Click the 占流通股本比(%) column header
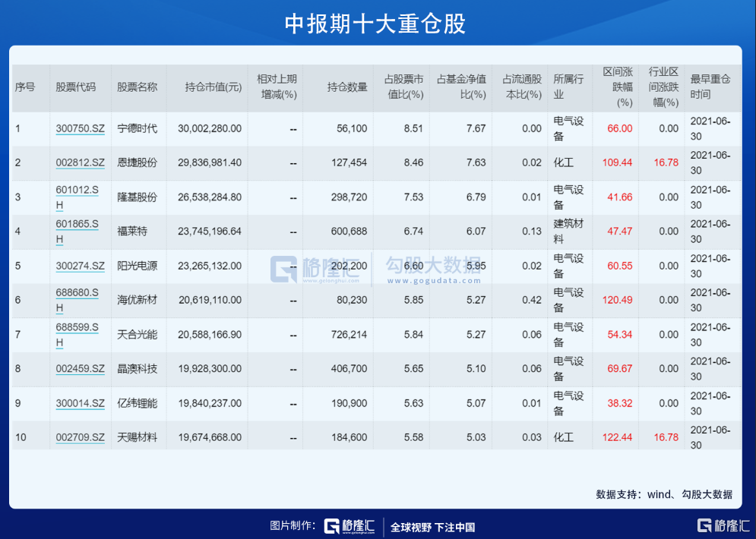This screenshot has width=756, height=539. [523, 87]
